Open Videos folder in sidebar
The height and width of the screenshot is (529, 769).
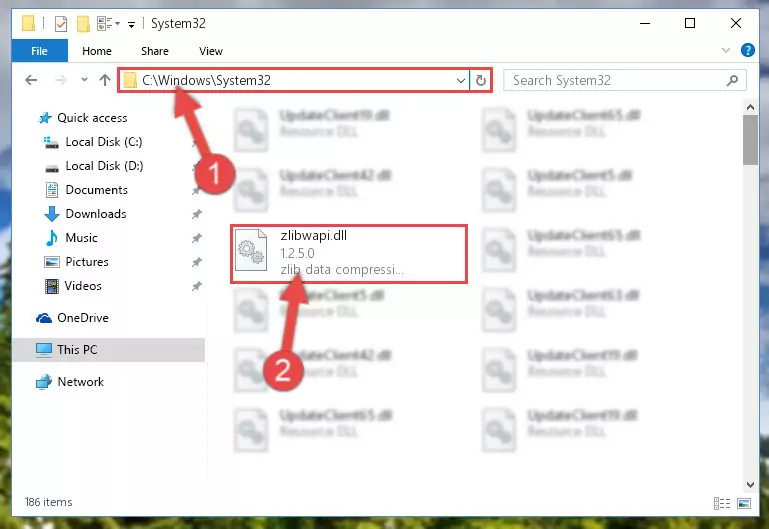click(83, 286)
